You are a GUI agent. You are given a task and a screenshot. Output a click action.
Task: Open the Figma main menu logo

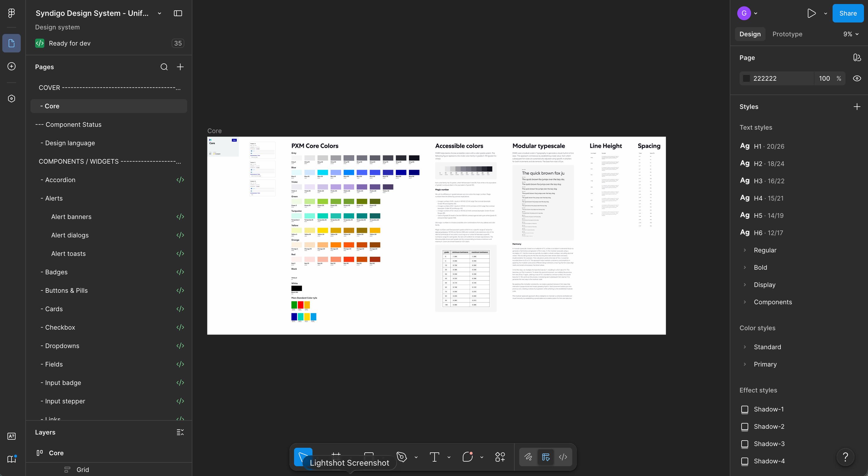pos(12,13)
